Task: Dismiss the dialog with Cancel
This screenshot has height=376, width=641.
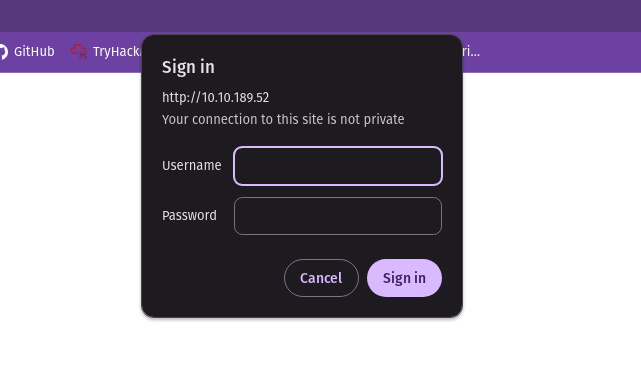Action: (x=321, y=278)
